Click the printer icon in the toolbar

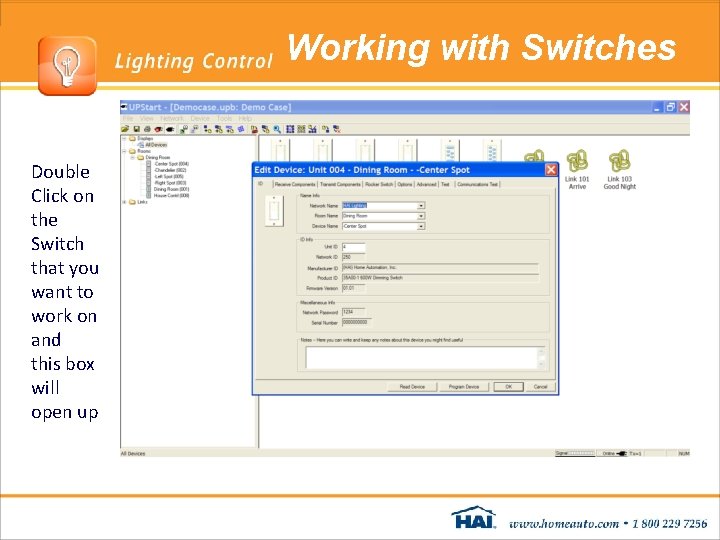(x=147, y=129)
